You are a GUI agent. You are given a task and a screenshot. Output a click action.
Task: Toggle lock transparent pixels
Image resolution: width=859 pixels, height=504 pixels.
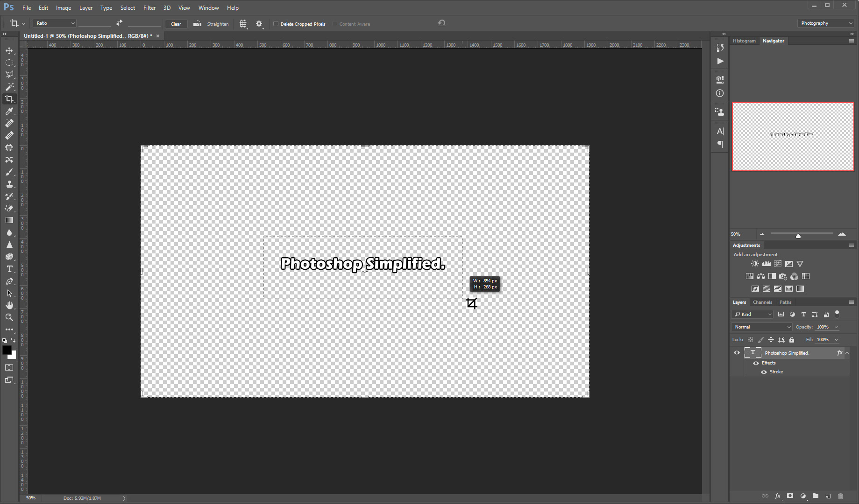coord(750,340)
